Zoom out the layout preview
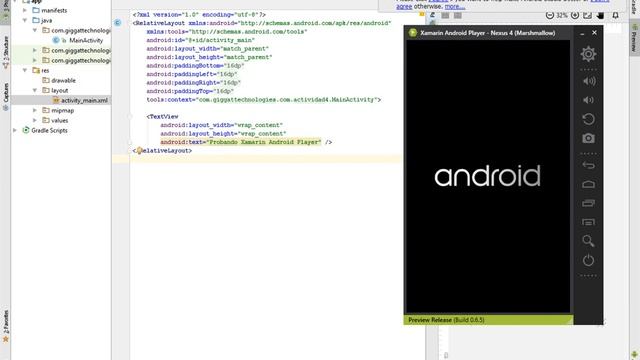The width and height of the screenshot is (640, 360). click(x=550, y=15)
